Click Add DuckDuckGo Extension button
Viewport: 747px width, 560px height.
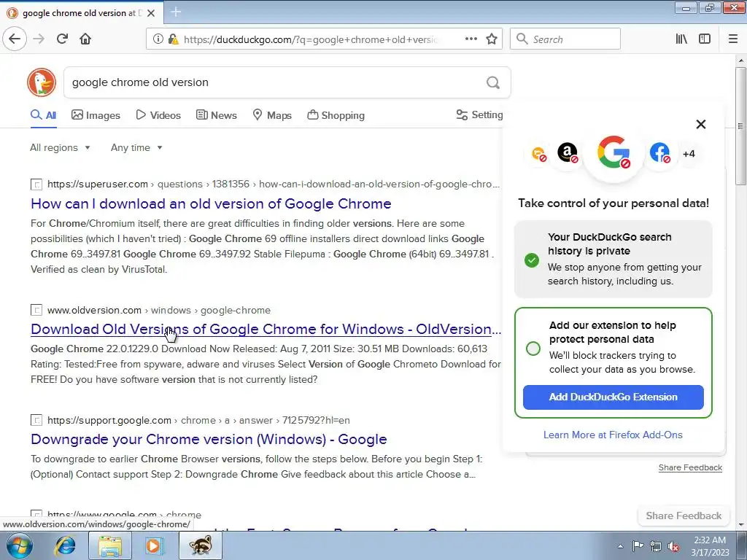point(613,397)
